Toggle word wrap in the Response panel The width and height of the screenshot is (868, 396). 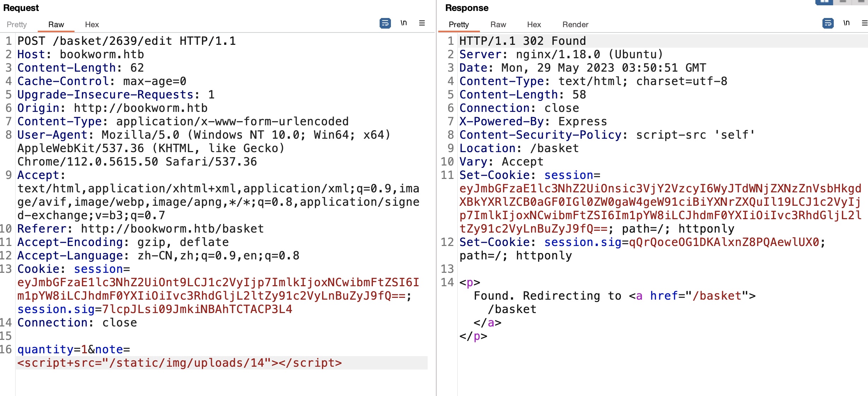(828, 23)
